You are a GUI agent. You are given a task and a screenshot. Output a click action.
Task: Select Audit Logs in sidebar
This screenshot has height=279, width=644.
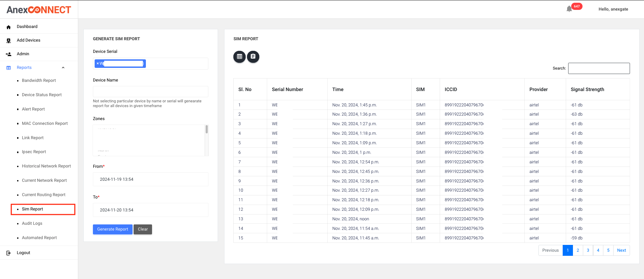point(32,223)
